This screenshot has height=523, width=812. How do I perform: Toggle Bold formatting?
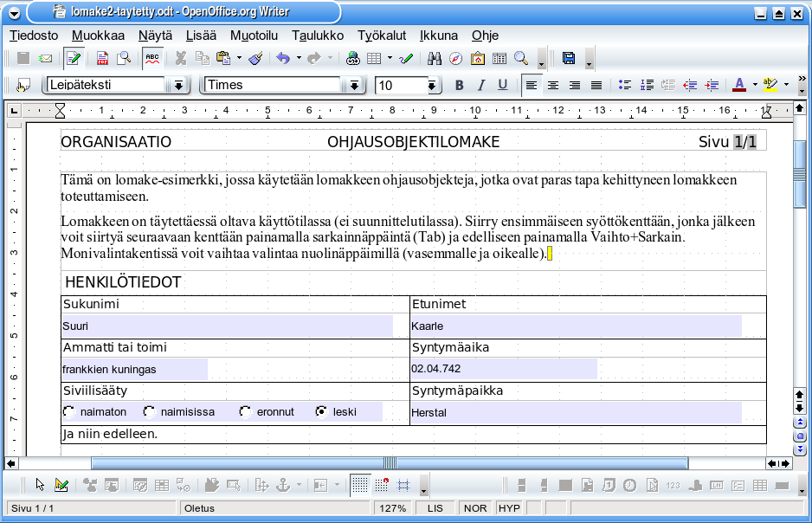[x=459, y=86]
